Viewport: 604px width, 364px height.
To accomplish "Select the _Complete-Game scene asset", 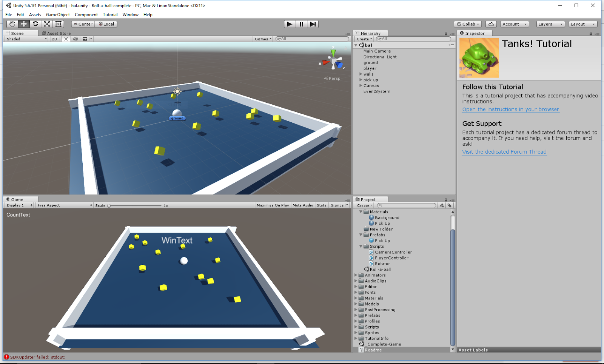I will pyautogui.click(x=380, y=344).
